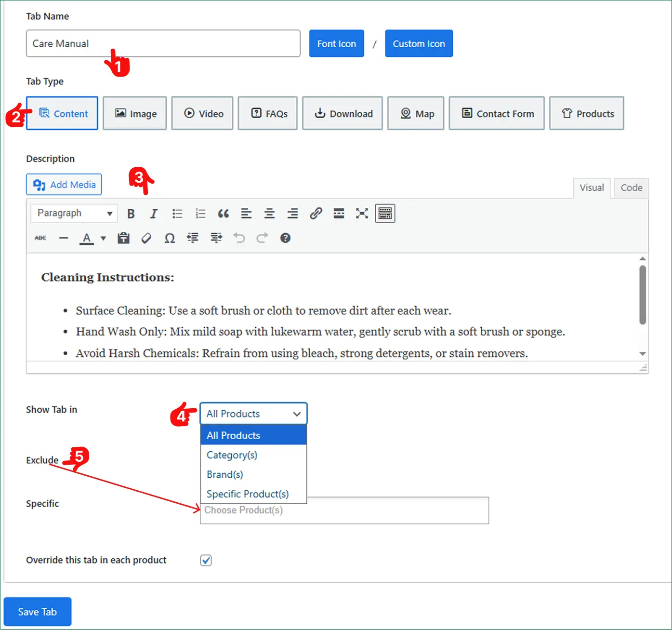Image resolution: width=672 pixels, height=630 pixels.
Task: Click the insert link icon
Action: click(316, 214)
